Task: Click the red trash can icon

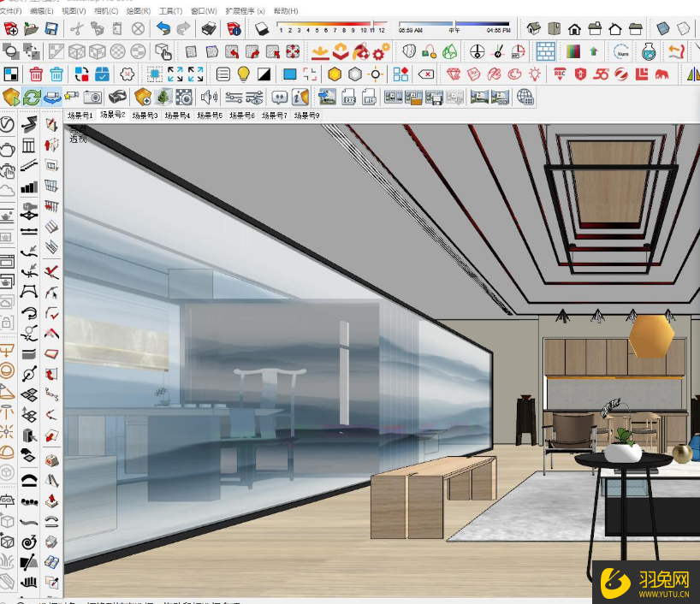Action: (36, 74)
